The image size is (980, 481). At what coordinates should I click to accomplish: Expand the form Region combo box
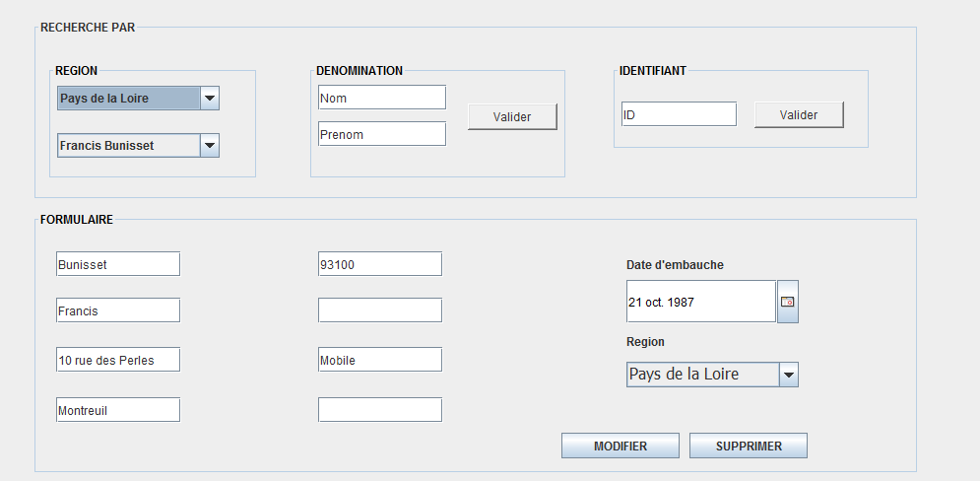click(712, 375)
